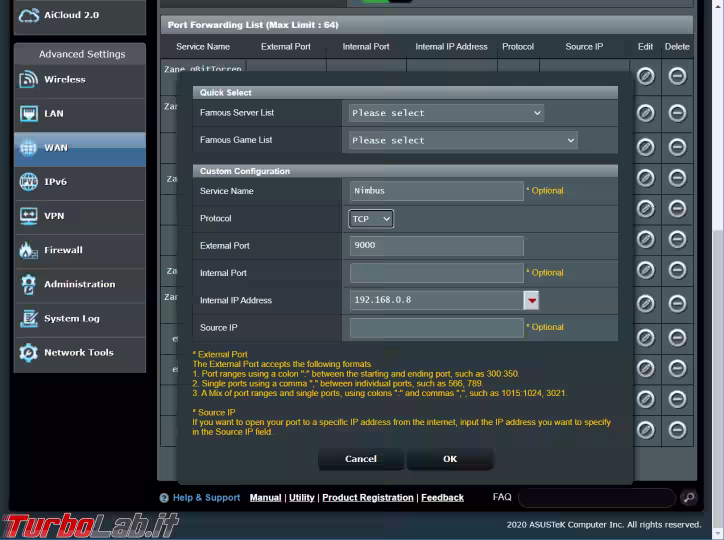Screen dimensions: 724x540
Task: Expand the Famous Server List dropdown
Action: click(x=446, y=113)
